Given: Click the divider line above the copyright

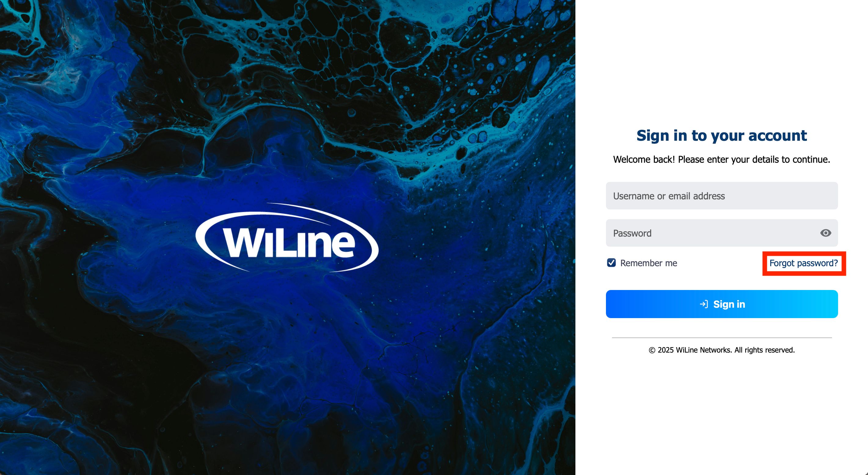Looking at the screenshot, I should (x=722, y=338).
